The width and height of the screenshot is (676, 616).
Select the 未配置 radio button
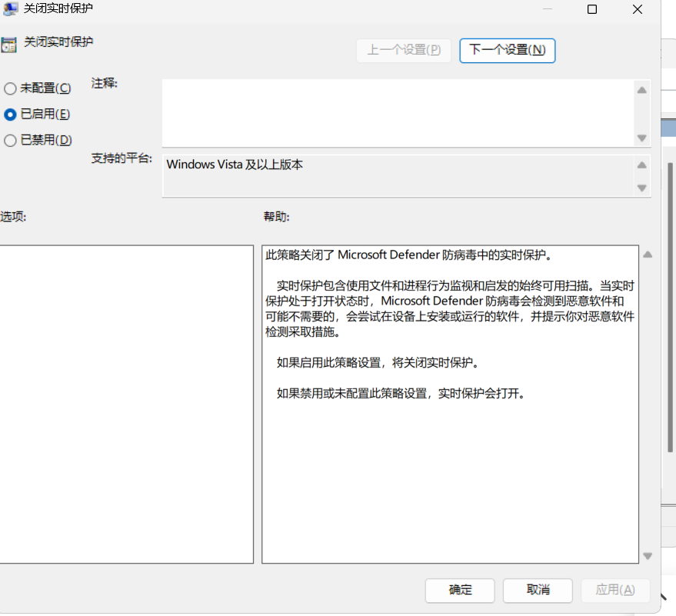(x=11, y=88)
